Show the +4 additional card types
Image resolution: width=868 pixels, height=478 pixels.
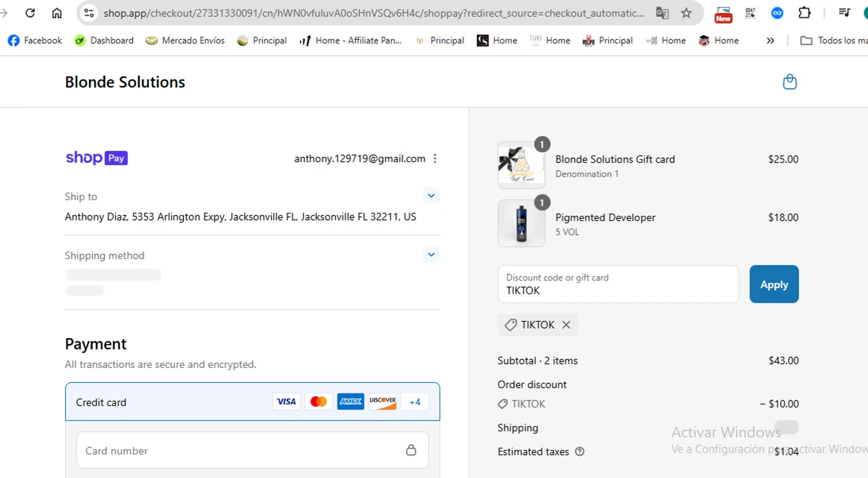415,402
